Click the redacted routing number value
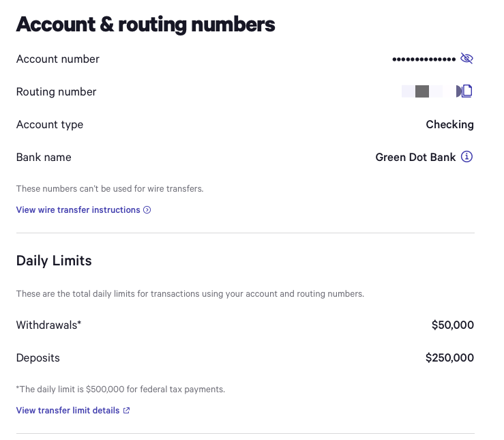 [x=422, y=91]
